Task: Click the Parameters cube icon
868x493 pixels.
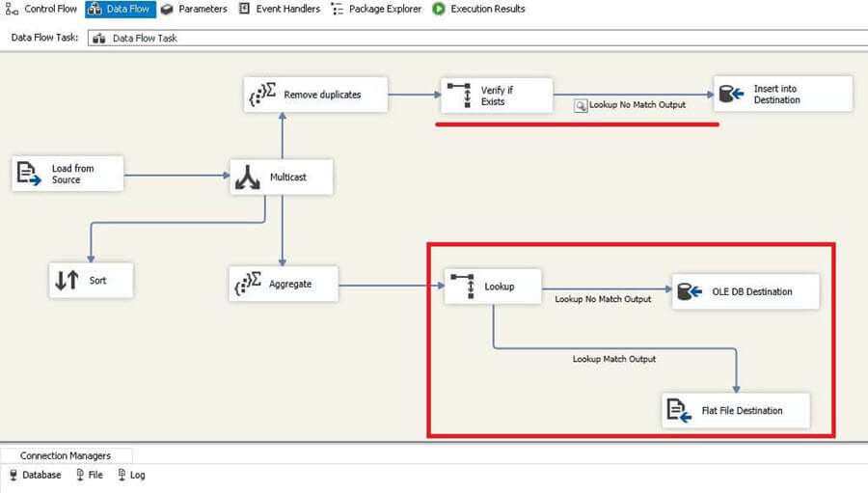Action: pos(167,10)
